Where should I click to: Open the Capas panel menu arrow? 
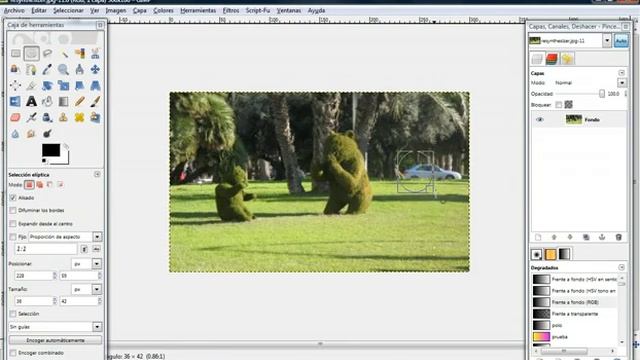621,73
